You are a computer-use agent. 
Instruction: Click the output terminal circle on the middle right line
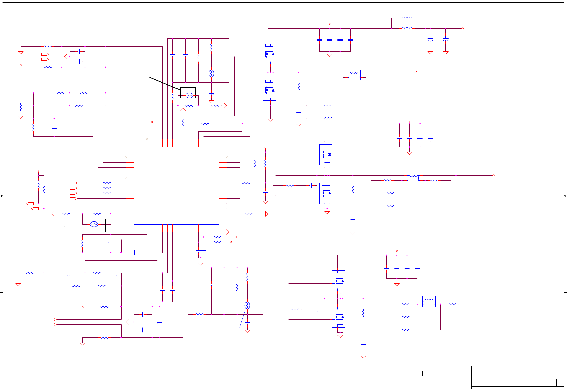tap(494, 175)
